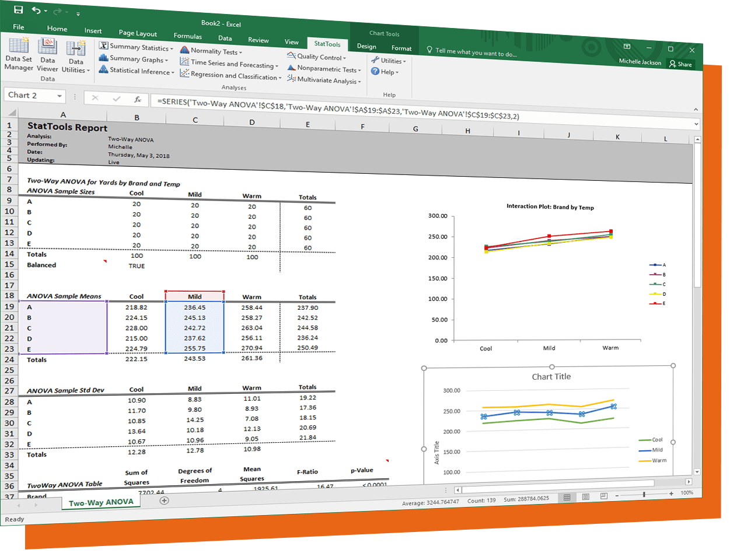Switch to the Home tab
The image size is (737, 560).
coord(57,29)
